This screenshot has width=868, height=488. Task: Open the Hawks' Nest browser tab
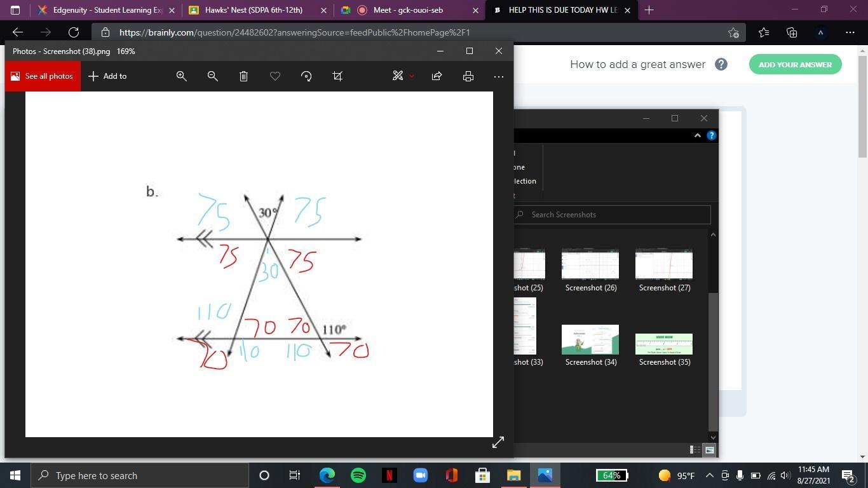[253, 10]
